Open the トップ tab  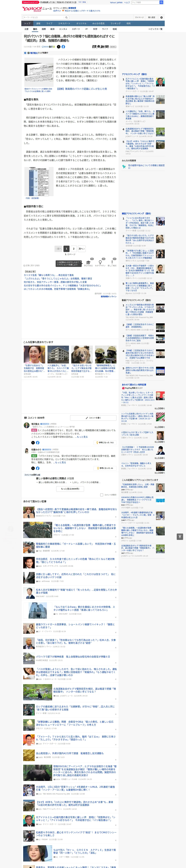27,24
